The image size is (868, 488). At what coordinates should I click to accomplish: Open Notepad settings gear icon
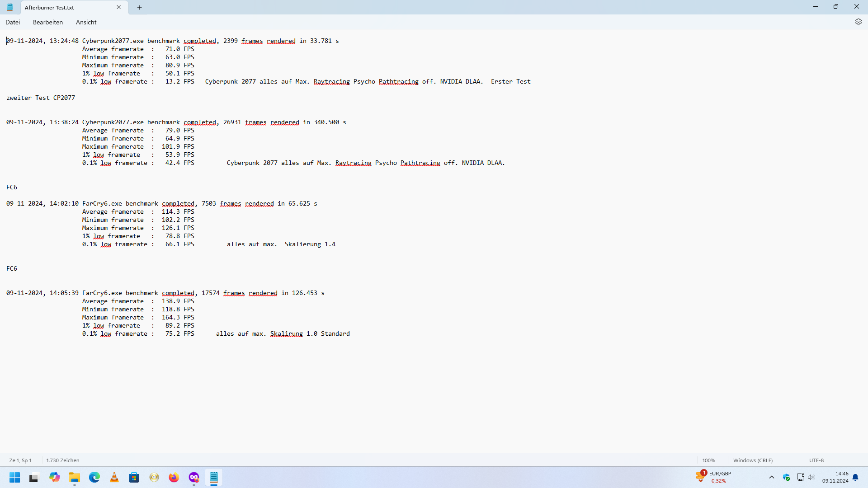[x=858, y=22]
